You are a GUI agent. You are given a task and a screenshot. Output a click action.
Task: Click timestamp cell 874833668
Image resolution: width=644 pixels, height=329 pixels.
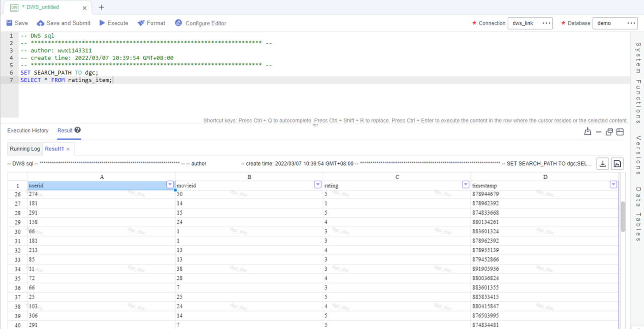(545, 213)
